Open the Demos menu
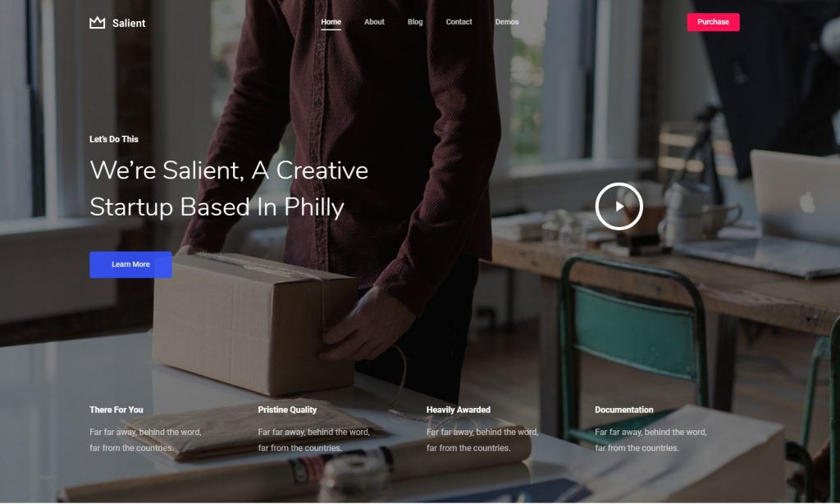The image size is (840, 504). (507, 22)
